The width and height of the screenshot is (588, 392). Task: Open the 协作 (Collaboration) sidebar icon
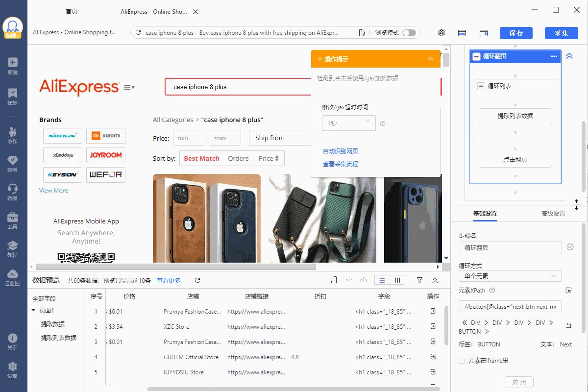coord(13,135)
